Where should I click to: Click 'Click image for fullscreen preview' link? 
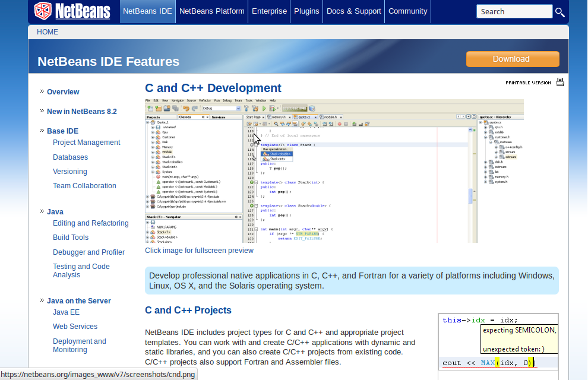(x=199, y=251)
